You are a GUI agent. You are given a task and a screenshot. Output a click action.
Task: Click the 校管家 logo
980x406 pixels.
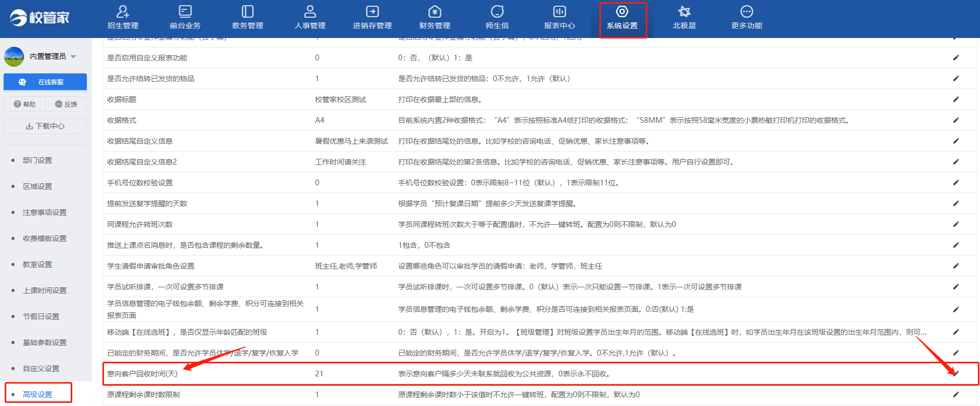coord(40,18)
